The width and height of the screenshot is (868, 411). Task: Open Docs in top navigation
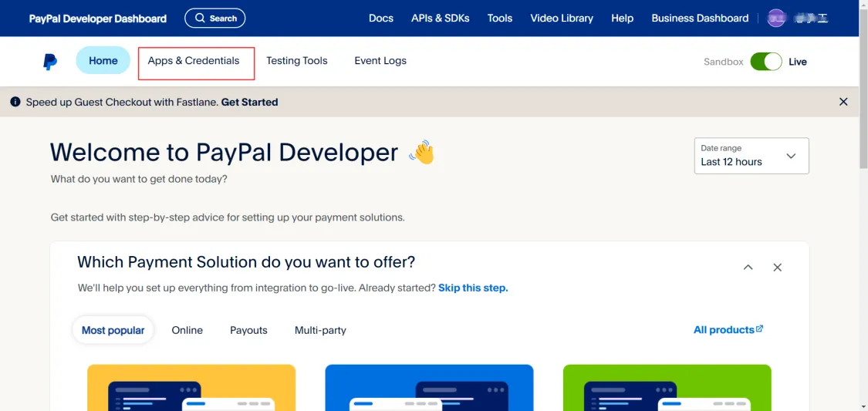pyautogui.click(x=381, y=19)
